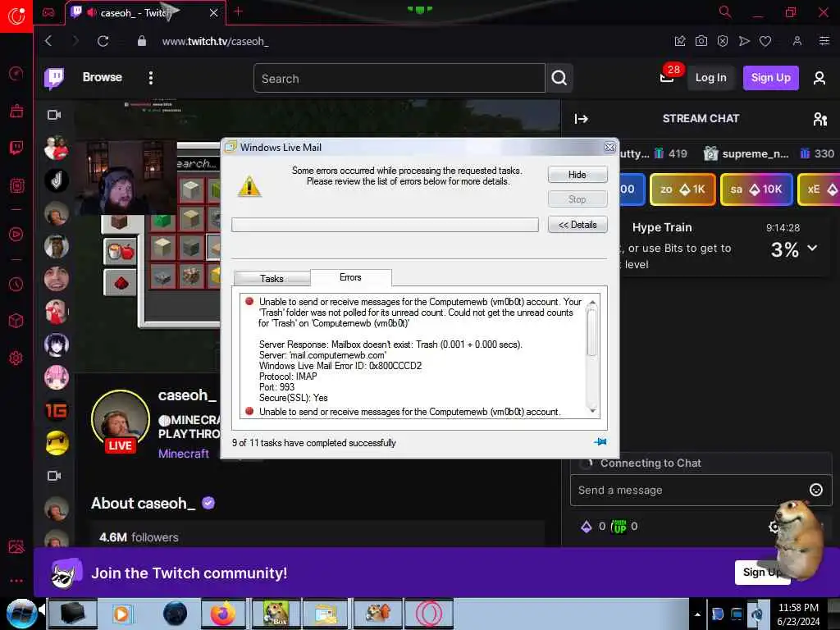Click the Windows Live Mail taskbar icon
Image resolution: width=840 pixels, height=630 pixels.
point(326,614)
